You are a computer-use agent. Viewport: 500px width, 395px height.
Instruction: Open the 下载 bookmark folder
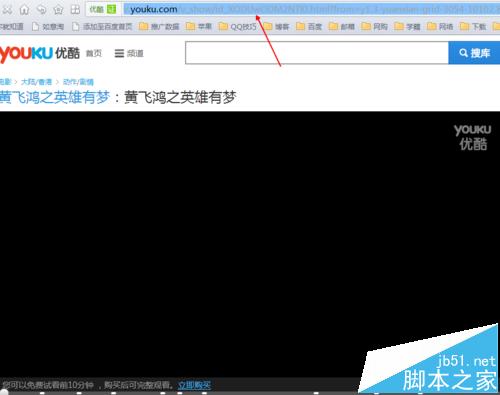[x=473, y=26]
